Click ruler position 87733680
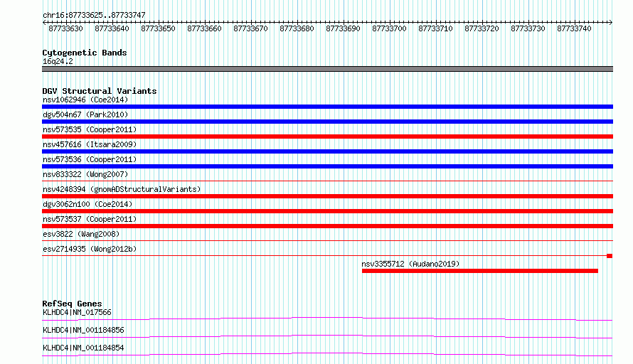Viewport: 633px width, 364px height. click(297, 28)
